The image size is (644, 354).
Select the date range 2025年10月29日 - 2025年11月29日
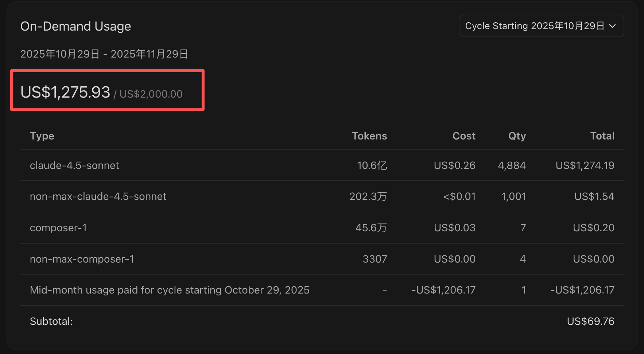pos(104,54)
